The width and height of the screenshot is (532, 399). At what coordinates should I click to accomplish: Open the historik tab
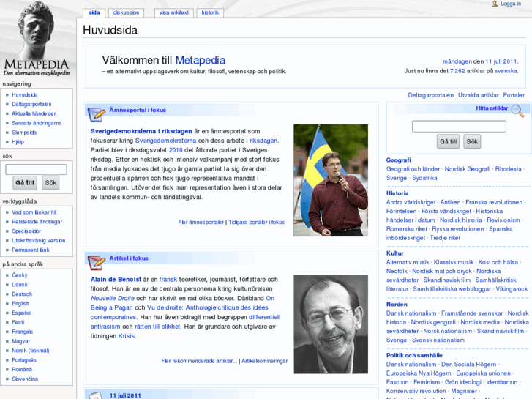[x=210, y=12]
